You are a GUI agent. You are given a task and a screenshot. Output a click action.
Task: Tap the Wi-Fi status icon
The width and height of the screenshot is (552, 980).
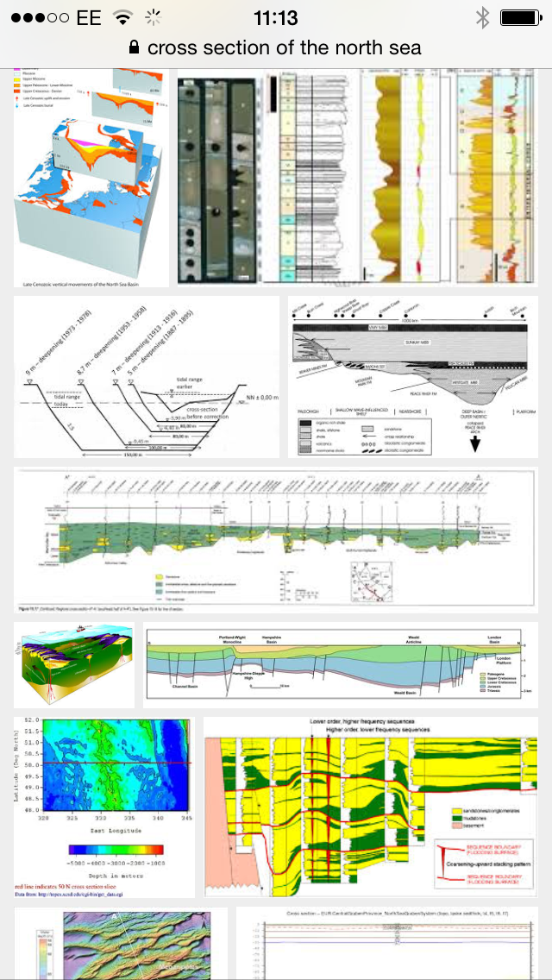point(123,17)
